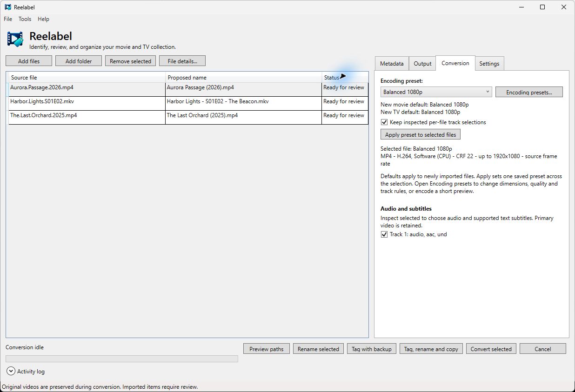
Task: Start Convert selected
Action: (x=491, y=349)
